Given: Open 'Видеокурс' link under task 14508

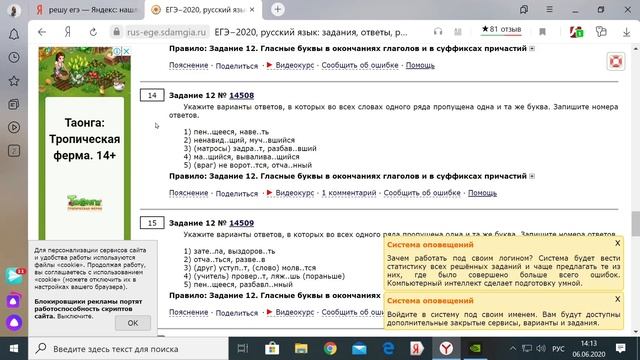Looking at the screenshot, I should point(294,193).
